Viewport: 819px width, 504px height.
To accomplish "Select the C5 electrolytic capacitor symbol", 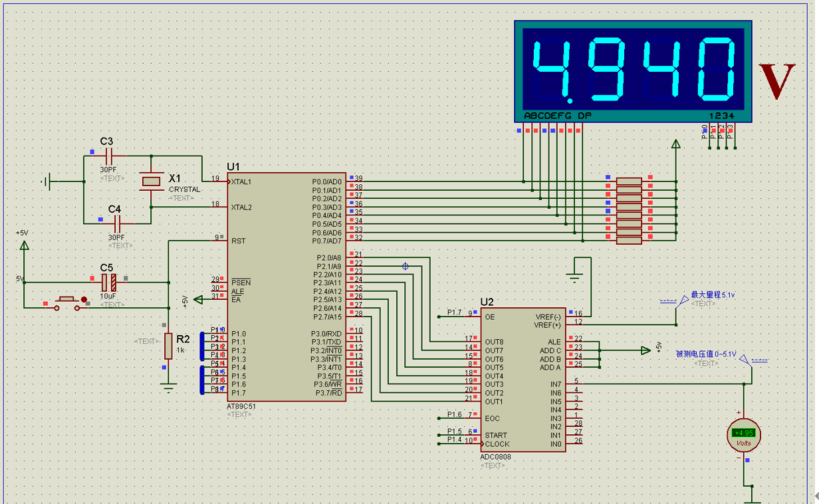I will (110, 283).
